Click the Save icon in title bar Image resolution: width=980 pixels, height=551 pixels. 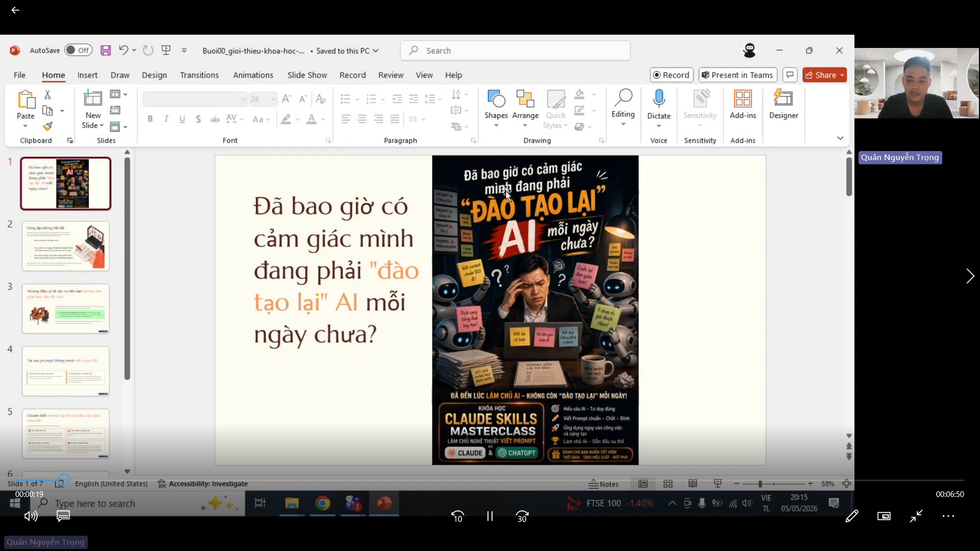(x=106, y=51)
